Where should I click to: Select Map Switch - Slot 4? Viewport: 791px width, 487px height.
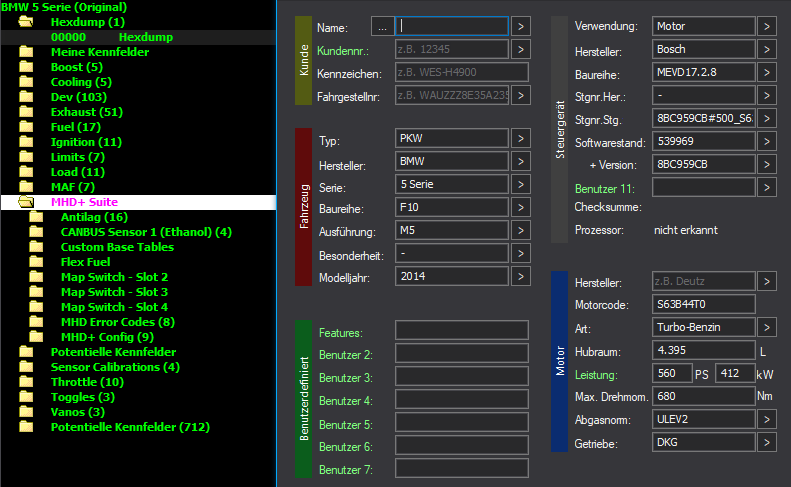[115, 307]
